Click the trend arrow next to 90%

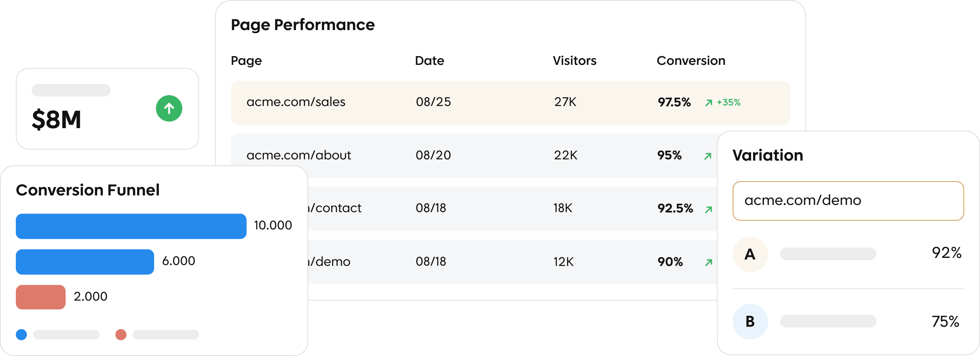(x=709, y=262)
